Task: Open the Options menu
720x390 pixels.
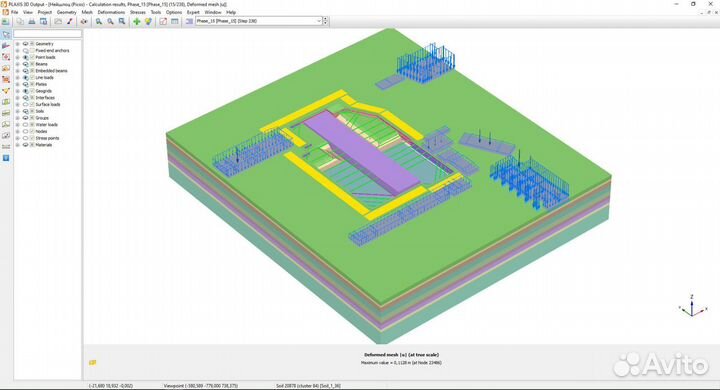Action: 174,12
